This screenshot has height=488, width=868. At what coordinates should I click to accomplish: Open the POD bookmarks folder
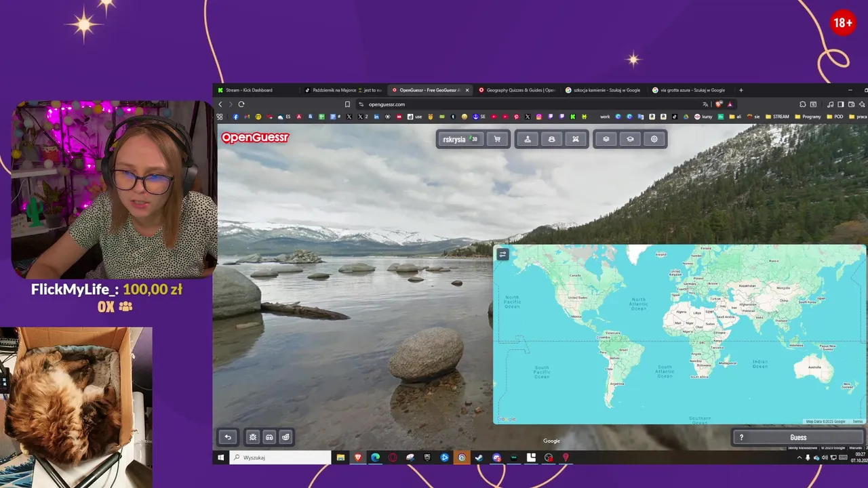tap(835, 117)
